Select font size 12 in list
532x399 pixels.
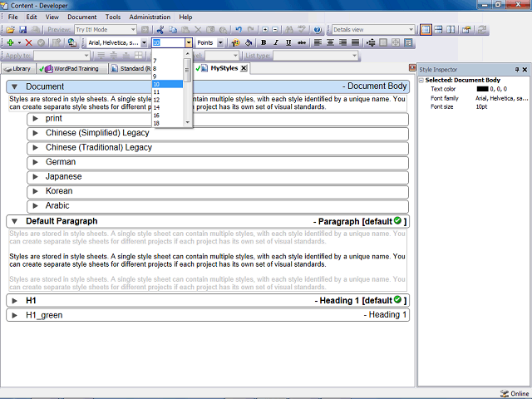pos(168,100)
